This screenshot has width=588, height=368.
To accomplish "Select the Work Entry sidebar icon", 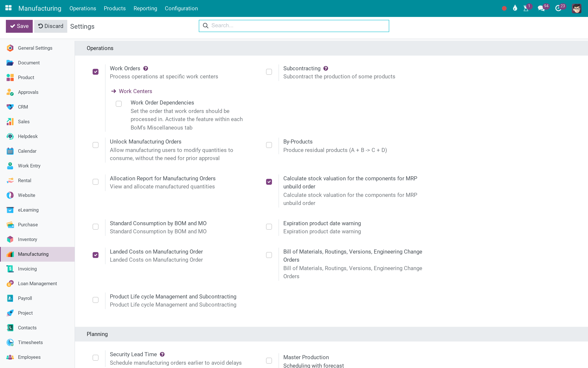I will click(x=10, y=166).
